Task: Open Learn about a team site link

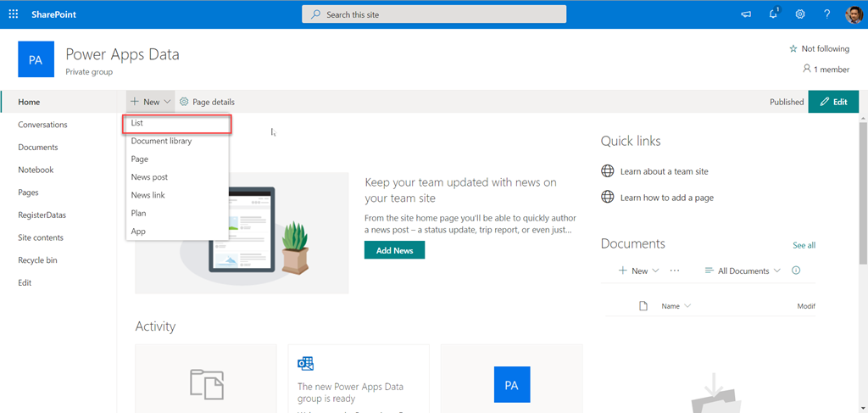Action: pos(665,171)
